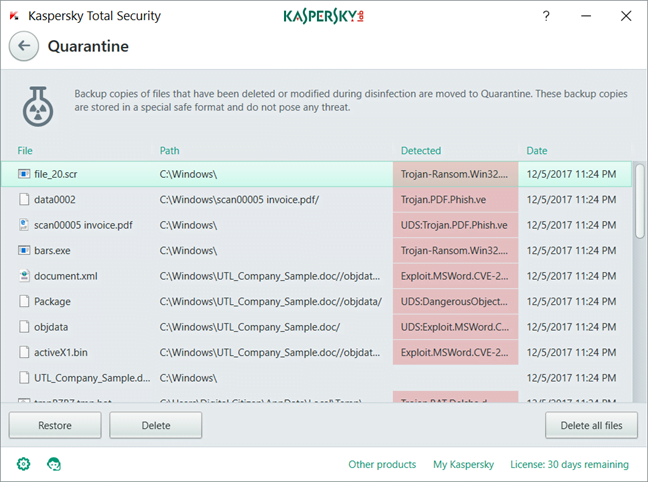Viewport: 648px width, 482px height.
Task: Select bars.exe file name
Action: (x=52, y=251)
